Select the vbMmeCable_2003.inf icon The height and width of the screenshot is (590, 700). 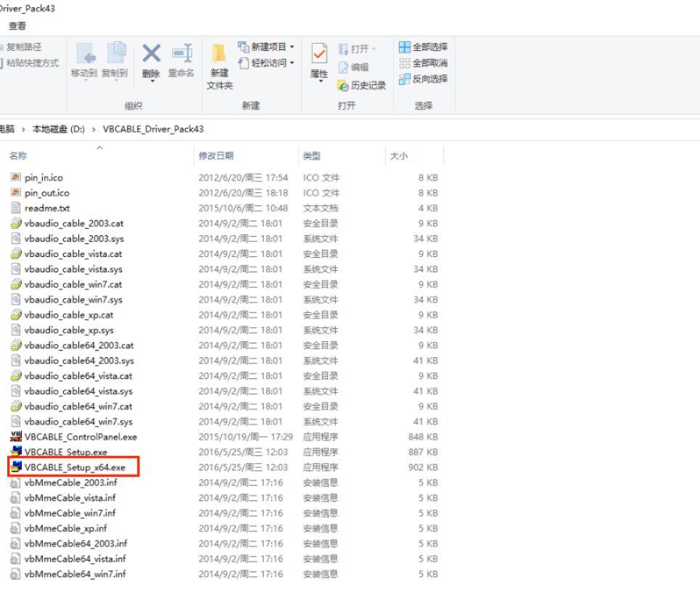point(16,483)
